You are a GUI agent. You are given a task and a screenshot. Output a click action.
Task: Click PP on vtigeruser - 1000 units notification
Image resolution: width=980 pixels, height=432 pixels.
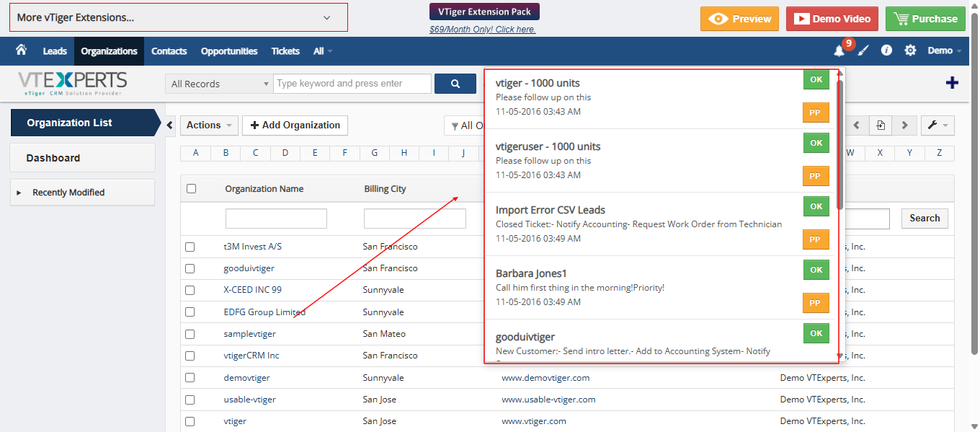click(x=816, y=176)
